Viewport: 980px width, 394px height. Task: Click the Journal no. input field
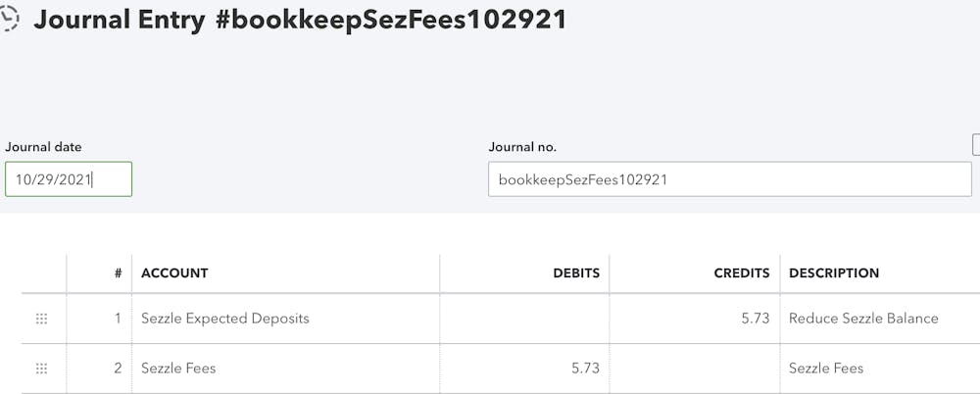tap(729, 179)
